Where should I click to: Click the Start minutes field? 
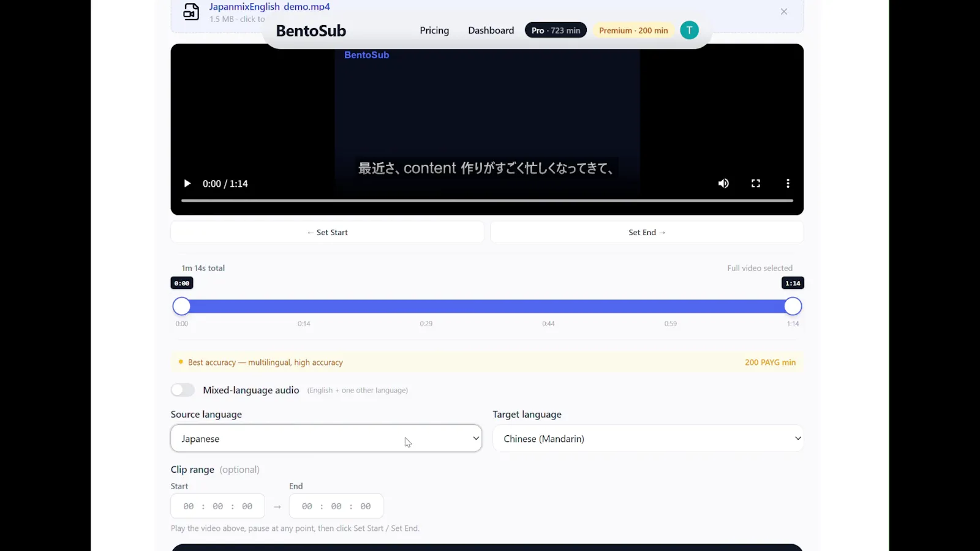(218, 506)
